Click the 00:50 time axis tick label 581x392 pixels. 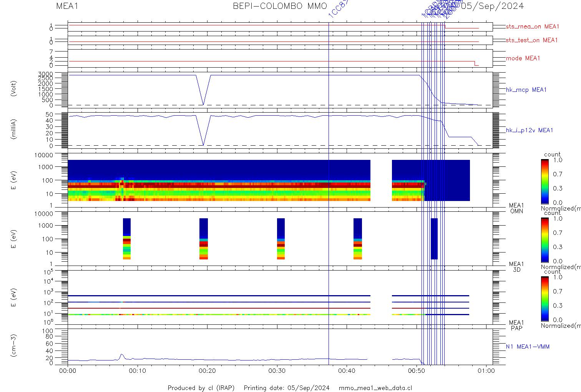coord(417,371)
